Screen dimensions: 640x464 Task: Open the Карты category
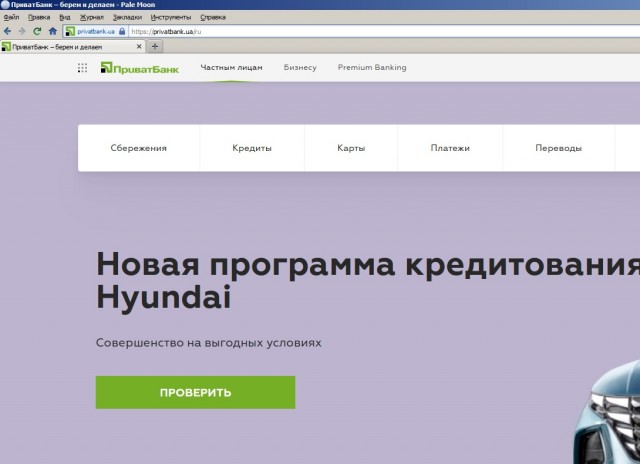click(x=351, y=148)
